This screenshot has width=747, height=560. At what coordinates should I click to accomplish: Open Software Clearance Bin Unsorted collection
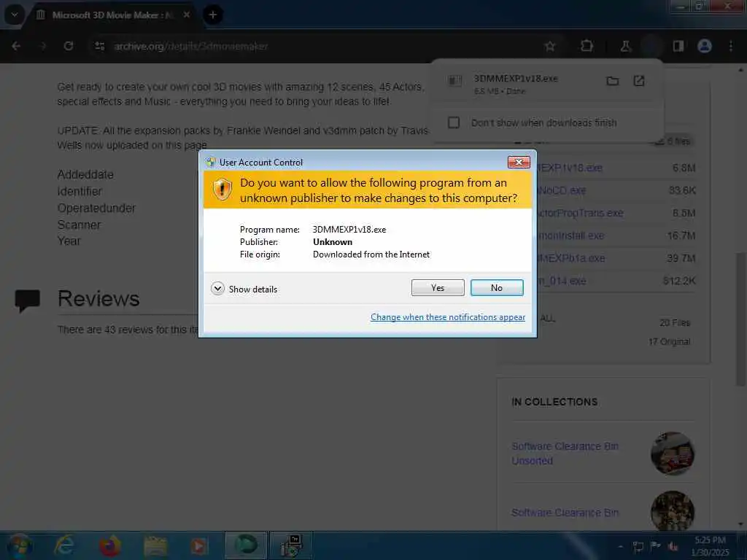(x=565, y=454)
